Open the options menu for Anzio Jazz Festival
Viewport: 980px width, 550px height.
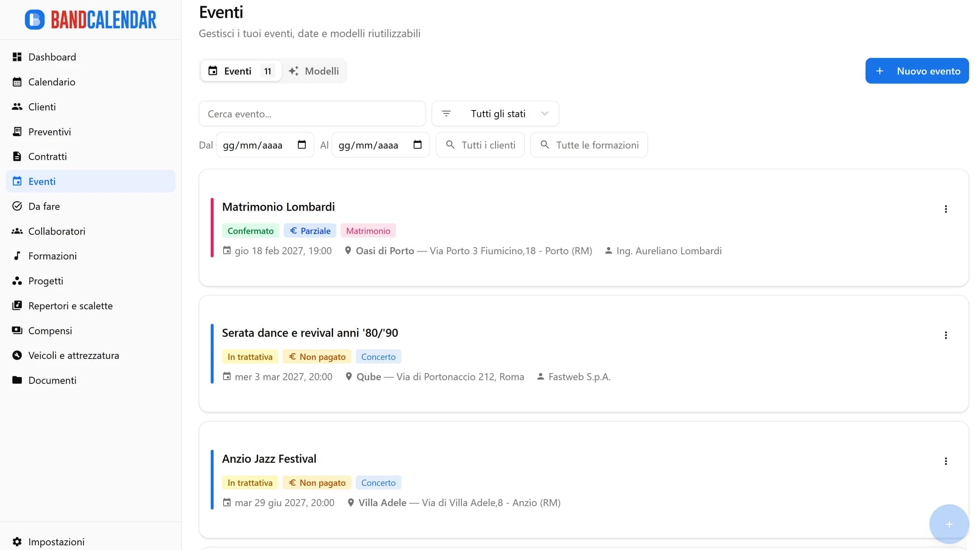tap(946, 461)
